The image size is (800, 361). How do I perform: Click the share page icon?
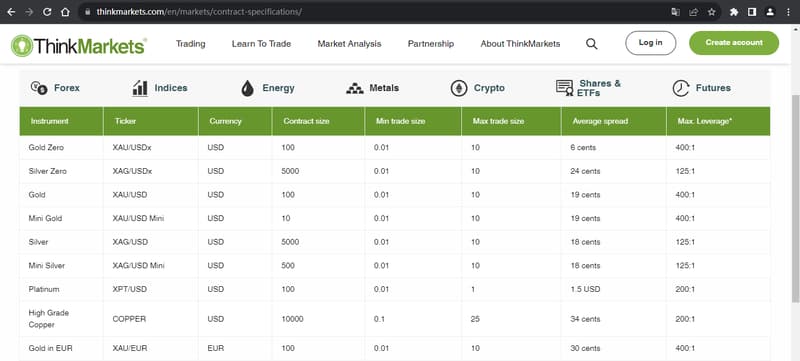point(693,12)
